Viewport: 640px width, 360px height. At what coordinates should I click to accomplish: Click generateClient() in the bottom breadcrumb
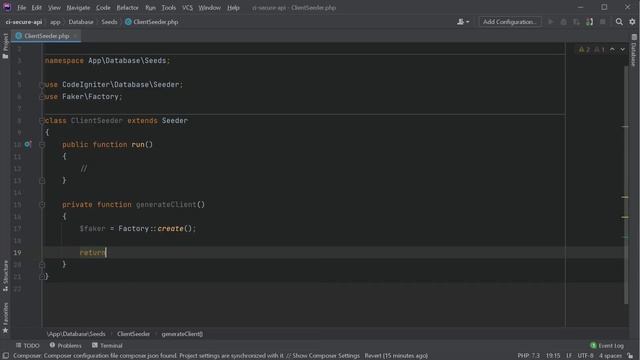tap(182, 334)
